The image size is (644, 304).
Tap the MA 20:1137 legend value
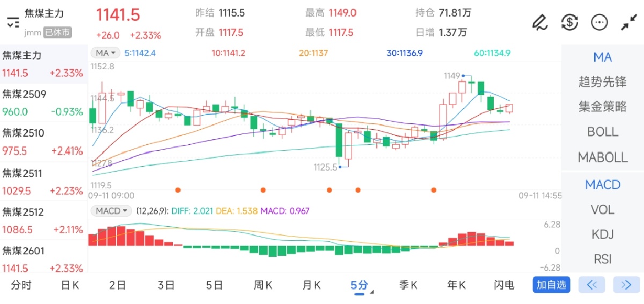313,53
